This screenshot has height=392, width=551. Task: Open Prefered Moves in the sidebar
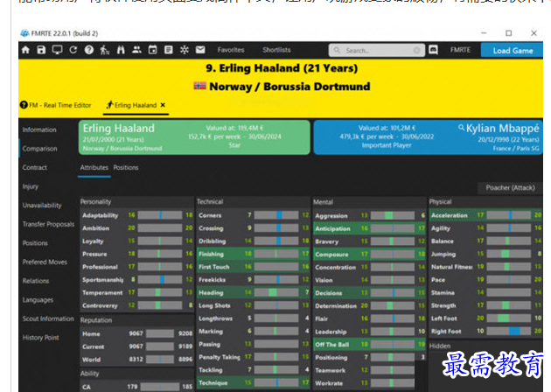pos(45,262)
